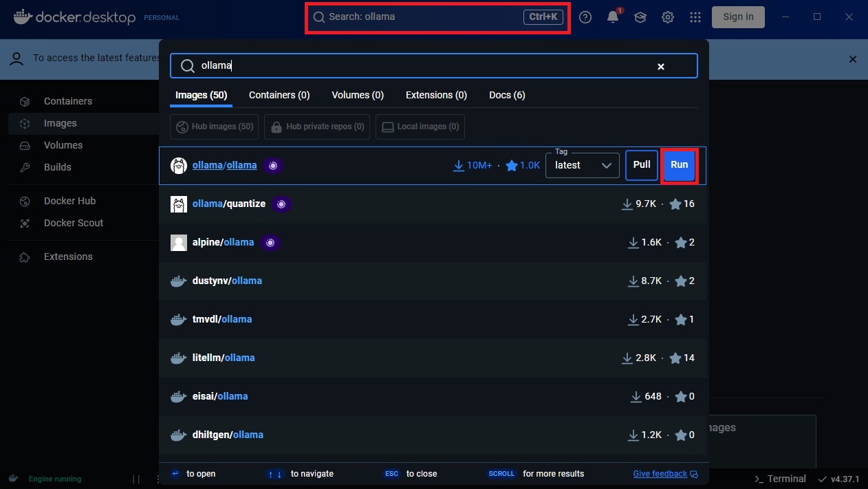The width and height of the screenshot is (868, 489).
Task: Open the Settings gear icon
Action: tap(668, 17)
